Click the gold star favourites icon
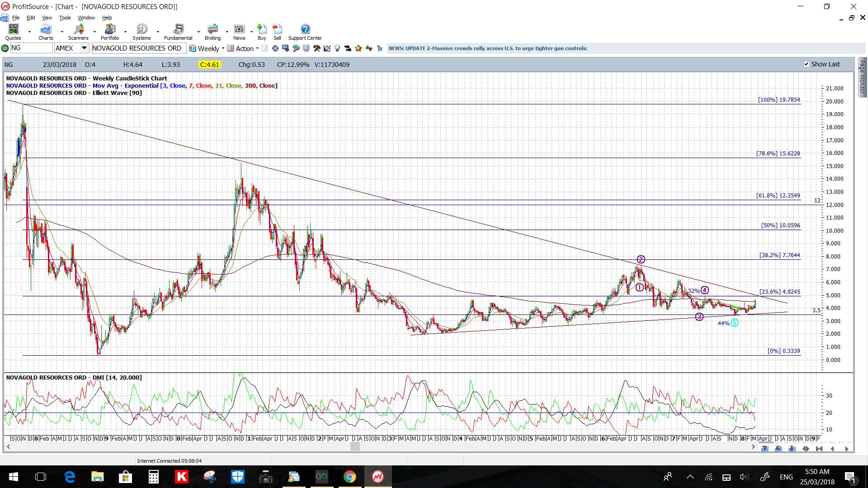Image resolution: width=868 pixels, height=488 pixels. pos(359,48)
